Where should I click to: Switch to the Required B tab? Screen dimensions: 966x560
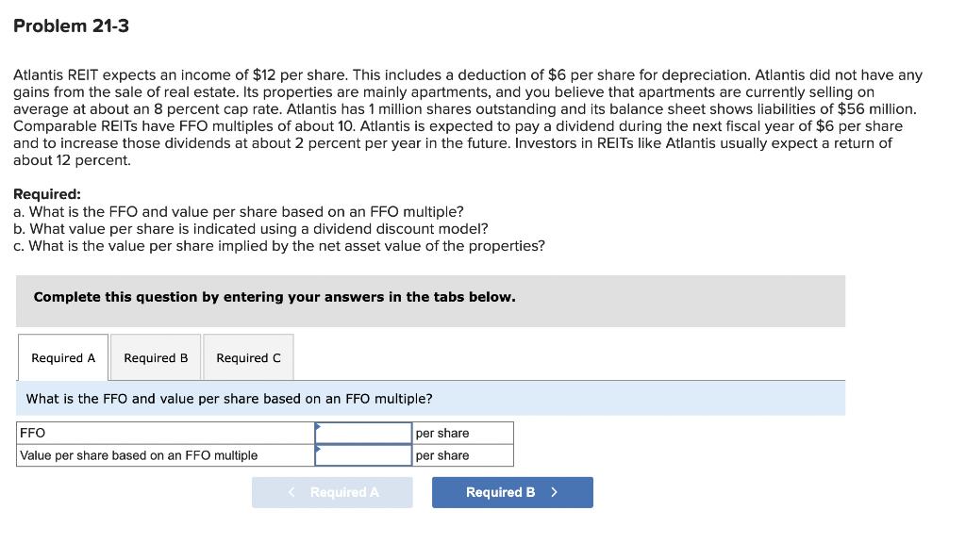tap(155, 357)
